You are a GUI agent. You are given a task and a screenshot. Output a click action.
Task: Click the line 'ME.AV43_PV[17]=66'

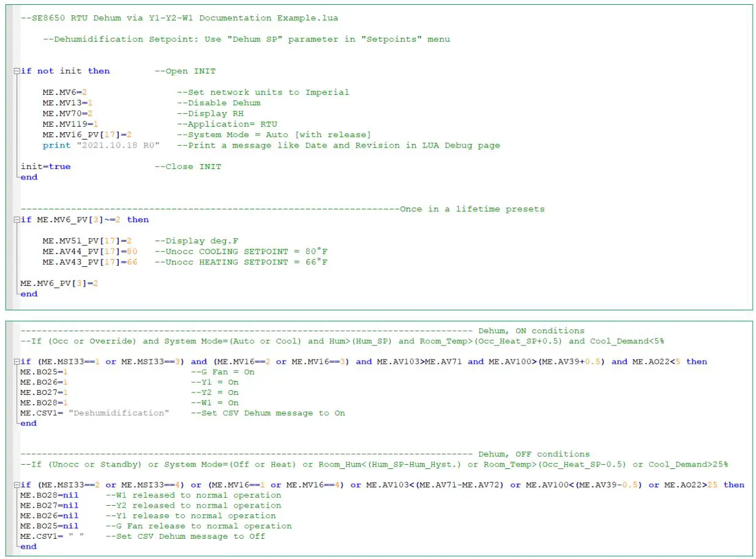pyautogui.click(x=90, y=262)
